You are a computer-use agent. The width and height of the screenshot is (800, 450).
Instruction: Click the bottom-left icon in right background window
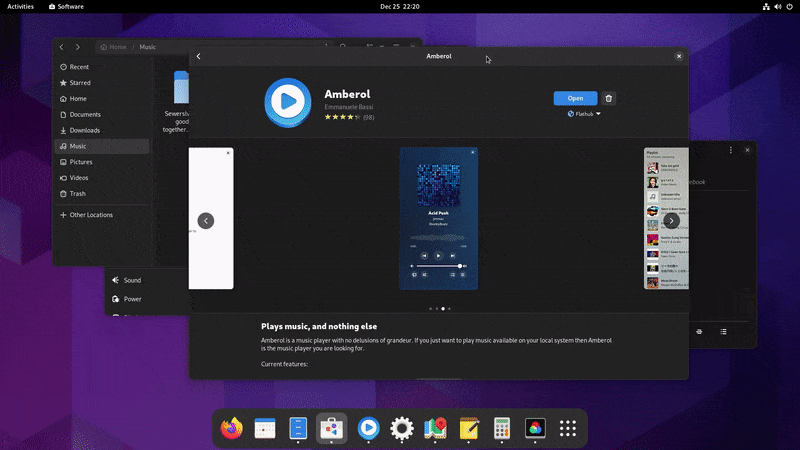699,332
